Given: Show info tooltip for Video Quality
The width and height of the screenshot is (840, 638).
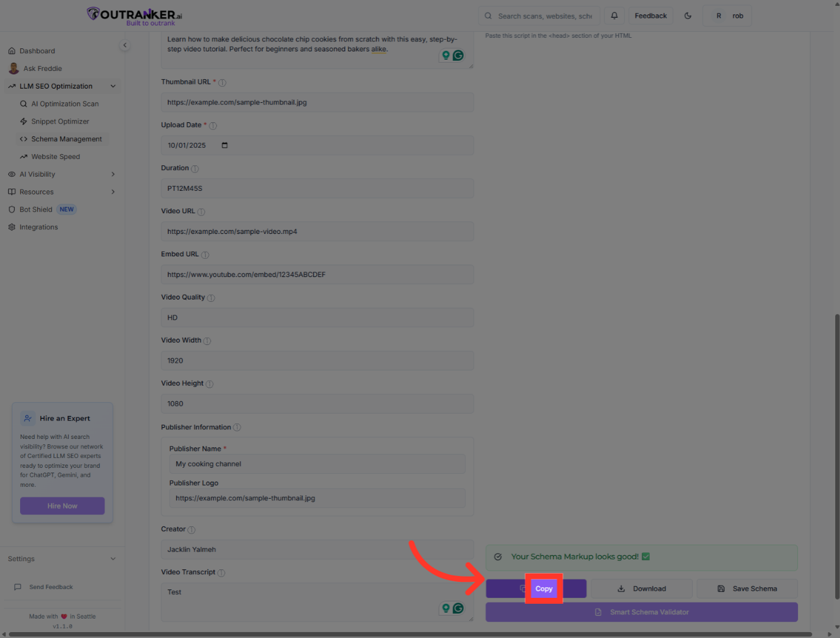Looking at the screenshot, I should point(211,298).
